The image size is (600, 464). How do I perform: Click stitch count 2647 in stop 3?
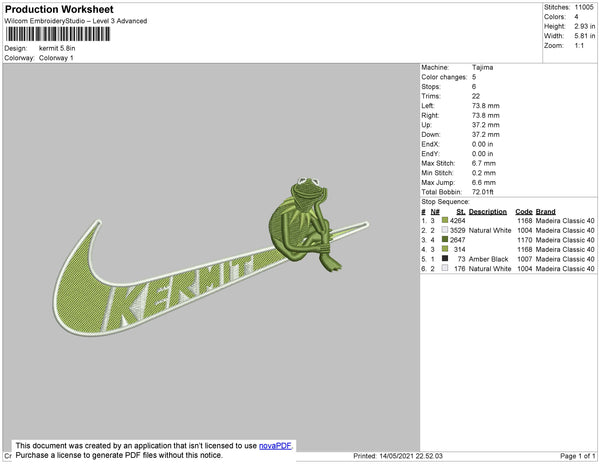click(458, 240)
